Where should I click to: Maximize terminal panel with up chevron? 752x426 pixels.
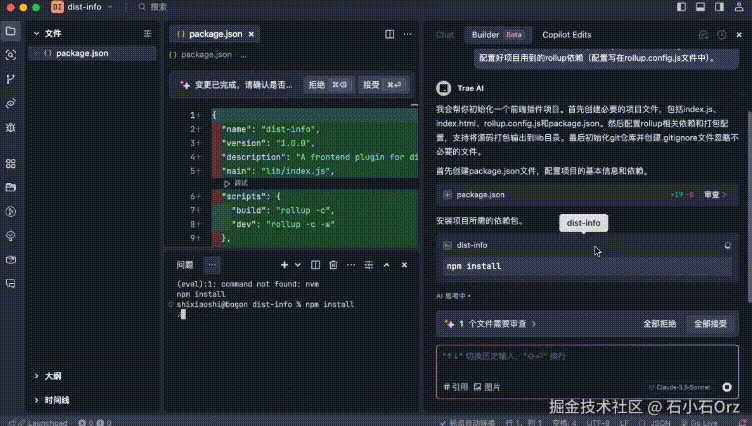[387, 265]
